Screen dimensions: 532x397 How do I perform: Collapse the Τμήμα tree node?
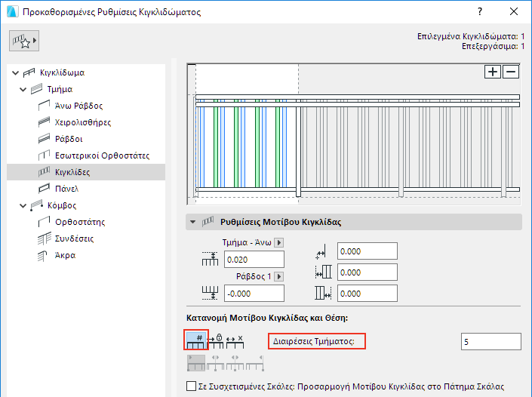[x=23, y=89]
